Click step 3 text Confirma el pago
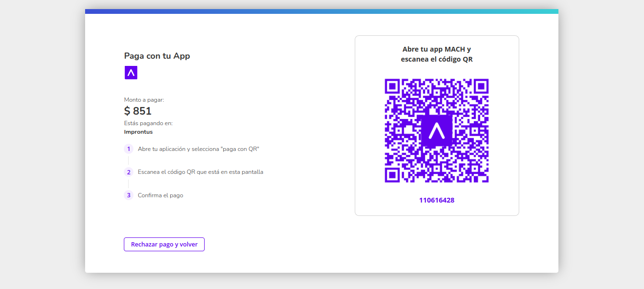 point(160,195)
